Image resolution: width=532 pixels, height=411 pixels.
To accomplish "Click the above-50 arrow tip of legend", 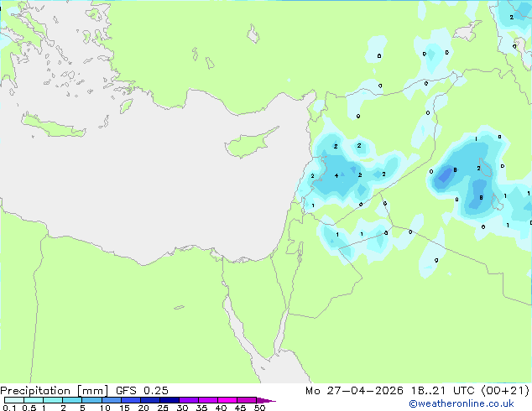I will pos(266,400).
